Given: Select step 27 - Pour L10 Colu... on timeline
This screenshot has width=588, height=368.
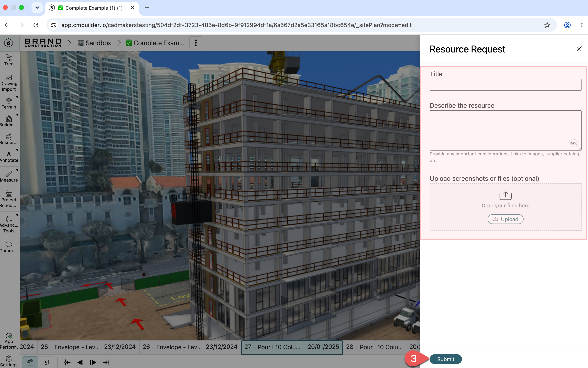Looking at the screenshot, I should [x=292, y=347].
